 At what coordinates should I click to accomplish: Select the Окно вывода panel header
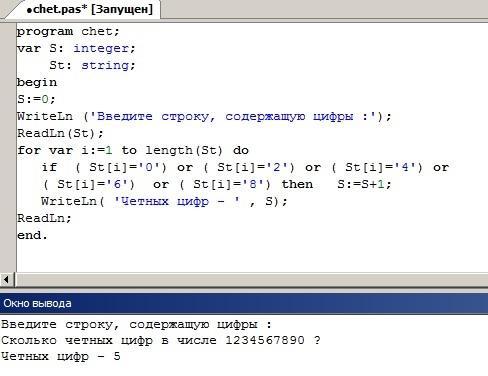tap(244, 303)
